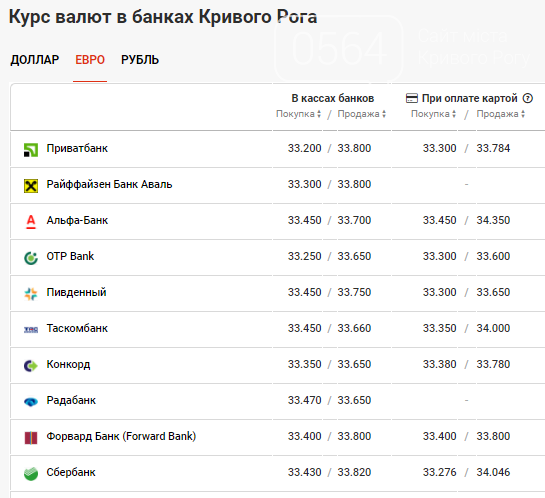Screen dimensions: 545x498
Task: Open the card payment help question mark
Action: pyautogui.click(x=528, y=98)
